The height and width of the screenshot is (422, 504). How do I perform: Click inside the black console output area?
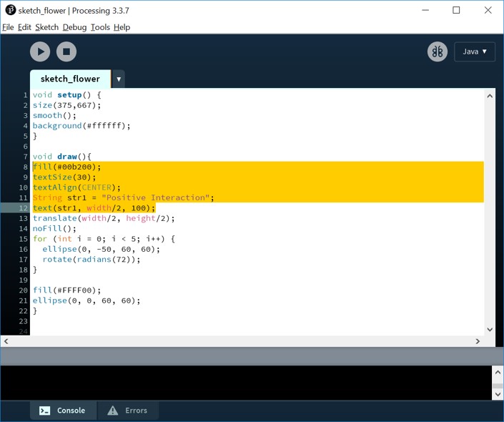[246, 383]
